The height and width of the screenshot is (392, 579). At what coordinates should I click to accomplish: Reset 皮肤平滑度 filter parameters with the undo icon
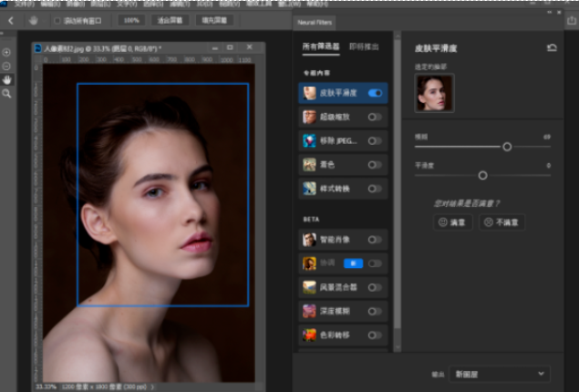tap(551, 46)
